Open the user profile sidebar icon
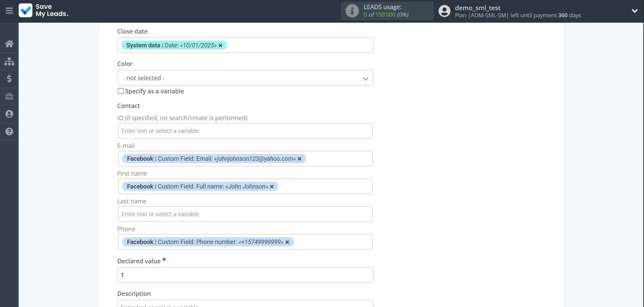644x307 pixels. pyautogui.click(x=9, y=114)
